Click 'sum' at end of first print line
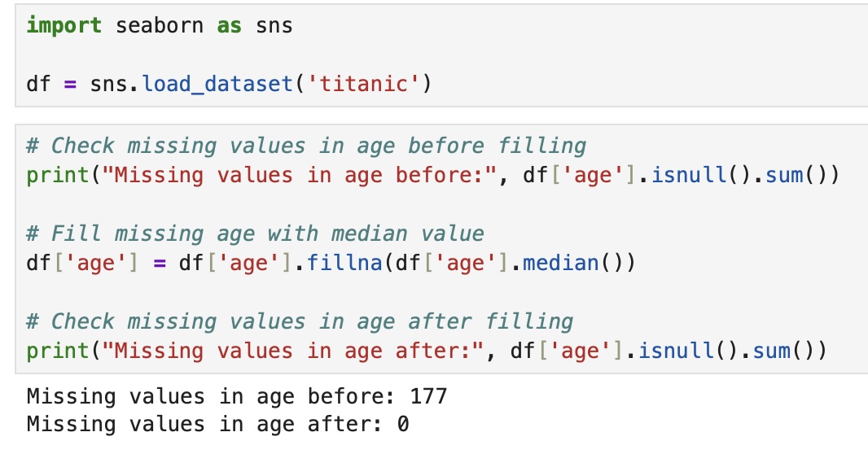The height and width of the screenshot is (454, 868). [784, 175]
